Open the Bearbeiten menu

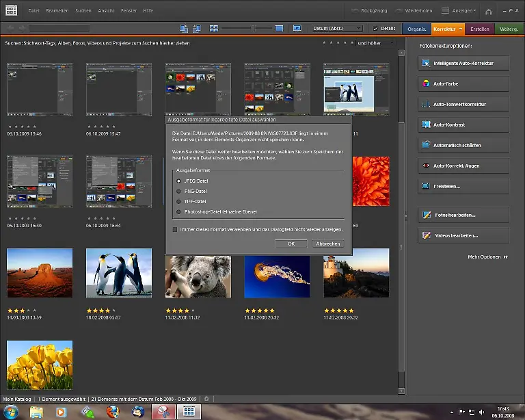coord(58,11)
